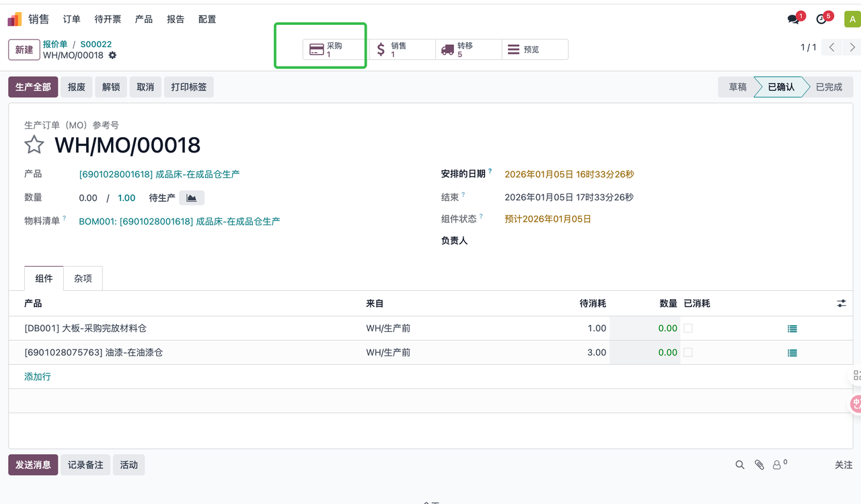This screenshot has height=504, width=861.
Task: Click the 记录备注 button
Action: point(85,465)
